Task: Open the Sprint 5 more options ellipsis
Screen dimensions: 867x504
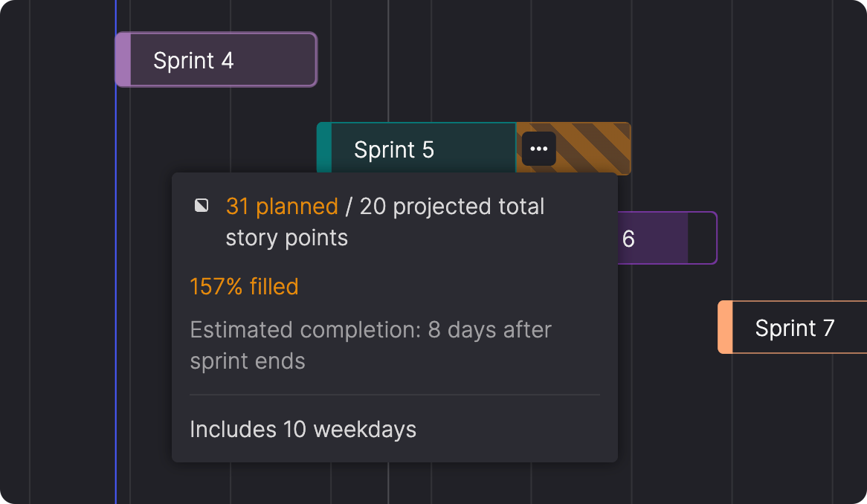Action: [538, 149]
